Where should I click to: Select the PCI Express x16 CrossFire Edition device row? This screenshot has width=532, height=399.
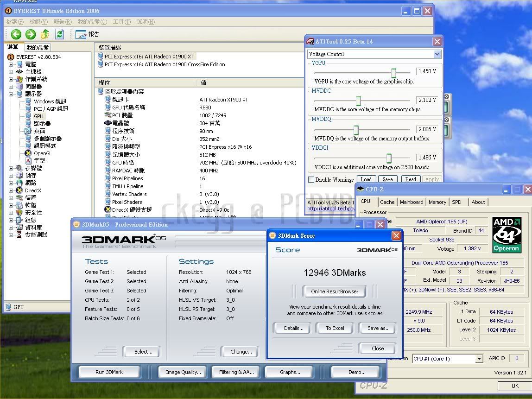point(165,64)
